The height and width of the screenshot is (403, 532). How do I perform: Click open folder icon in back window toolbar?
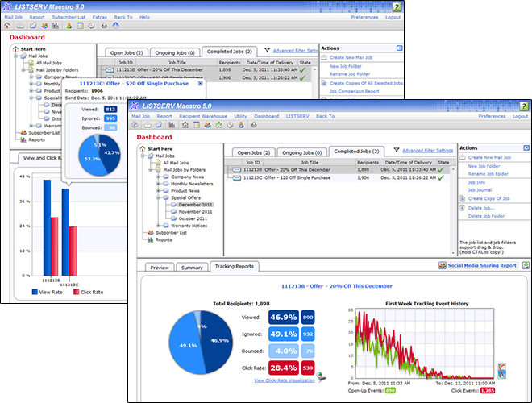pos(33,26)
